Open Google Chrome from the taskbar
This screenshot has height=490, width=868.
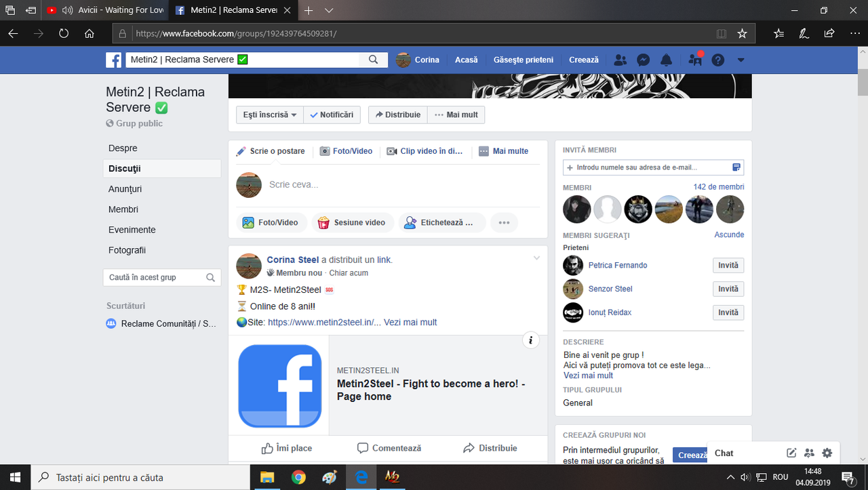tap(298, 477)
